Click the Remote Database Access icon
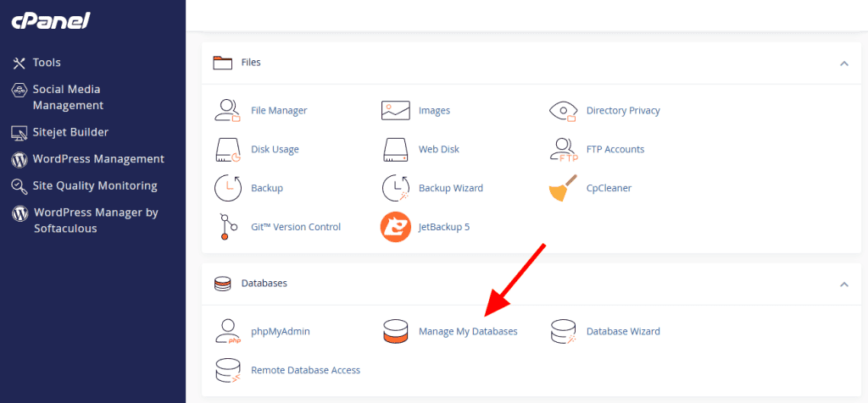 point(227,370)
